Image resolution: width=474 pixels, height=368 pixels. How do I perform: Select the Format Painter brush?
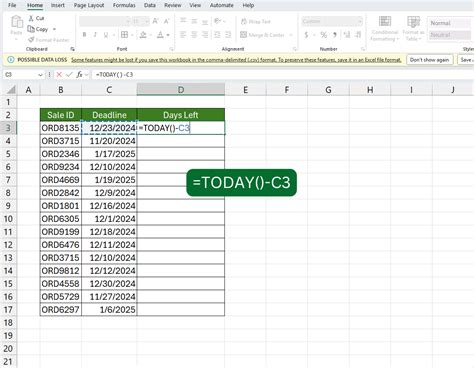[31, 40]
